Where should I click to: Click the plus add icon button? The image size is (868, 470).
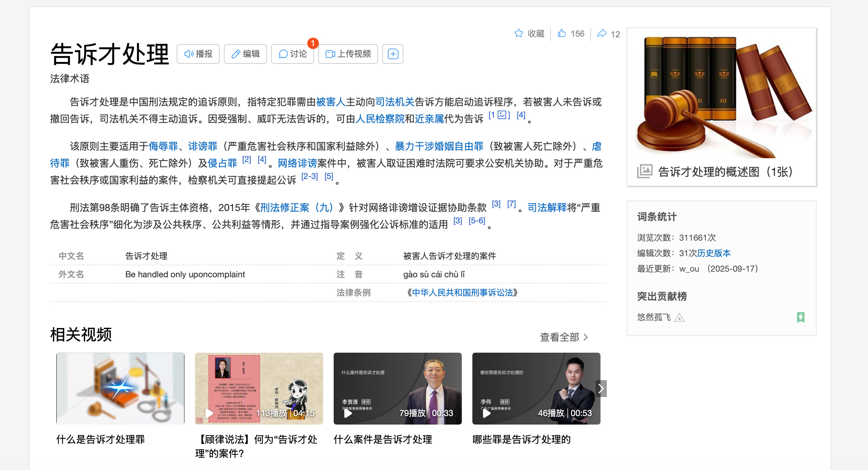(x=393, y=54)
